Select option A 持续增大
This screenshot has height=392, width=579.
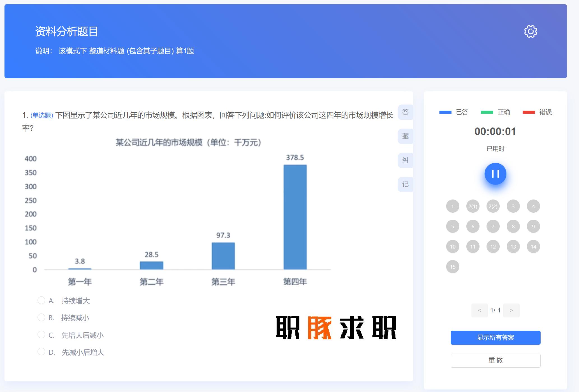coord(41,300)
